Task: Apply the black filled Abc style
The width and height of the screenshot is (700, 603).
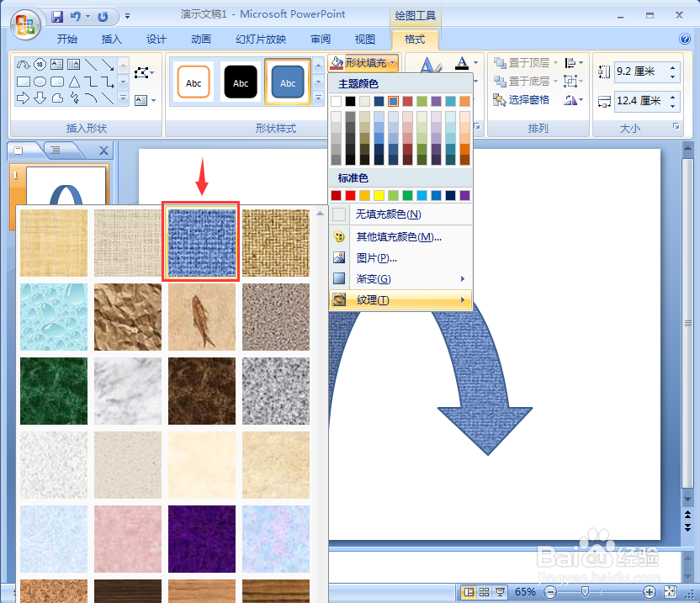Action: click(x=241, y=82)
